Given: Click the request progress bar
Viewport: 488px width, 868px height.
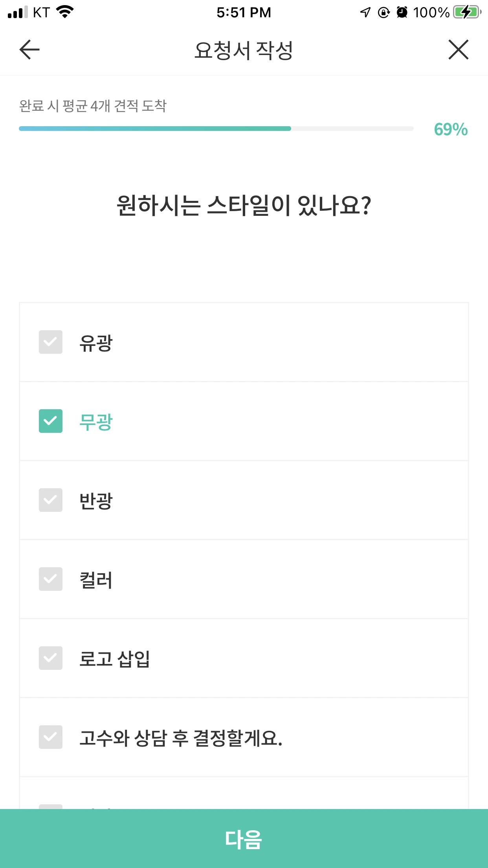Looking at the screenshot, I should (216, 129).
